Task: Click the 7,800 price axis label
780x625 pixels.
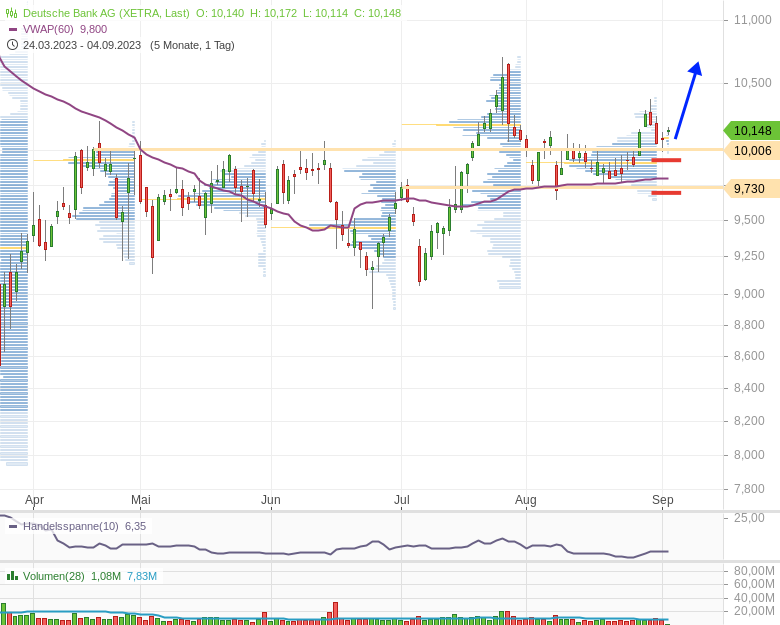Action: point(749,489)
